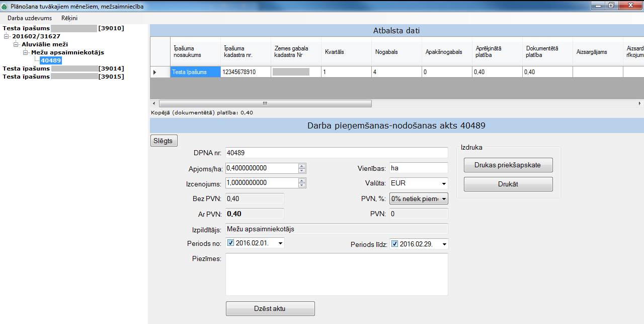Click the Drukas priekšapskate button
644x324 pixels.
[508, 165]
